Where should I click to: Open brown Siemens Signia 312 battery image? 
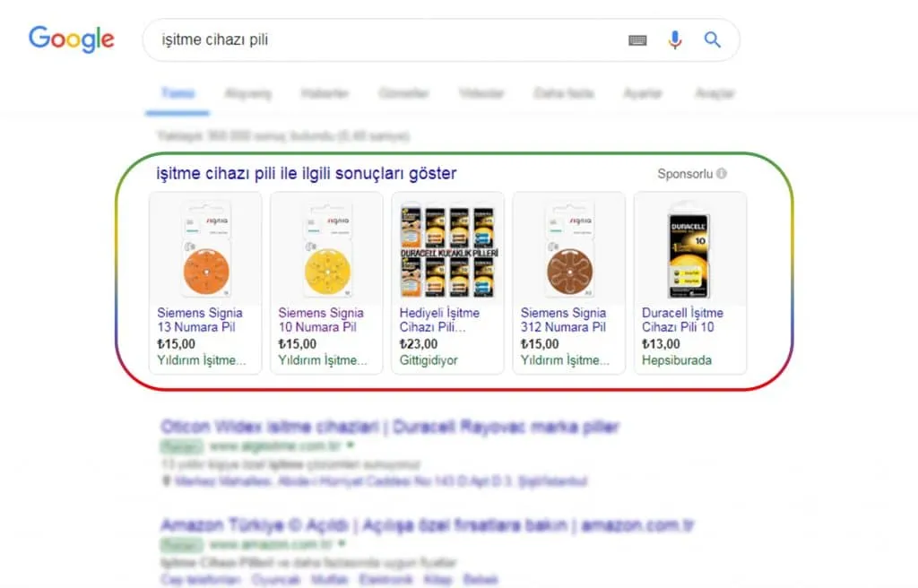569,250
